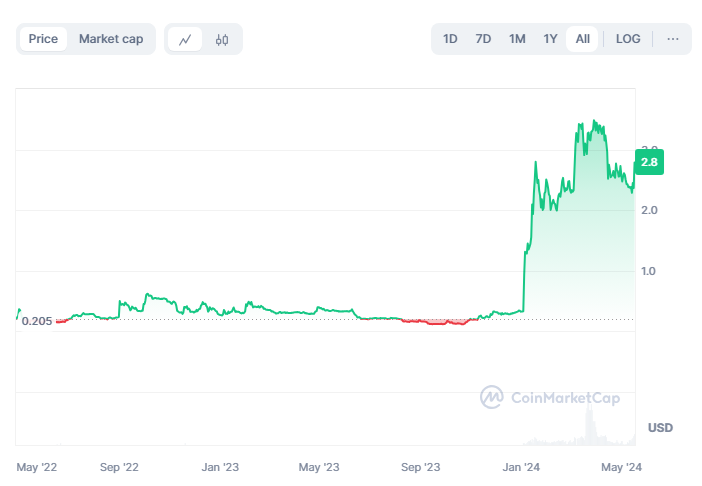Set time range to All

[x=582, y=39]
